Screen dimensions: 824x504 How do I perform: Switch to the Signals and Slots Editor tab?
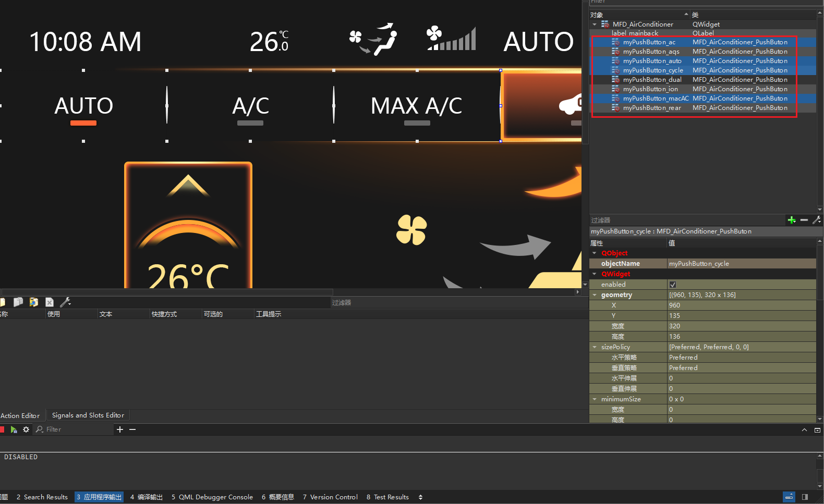[88, 415]
